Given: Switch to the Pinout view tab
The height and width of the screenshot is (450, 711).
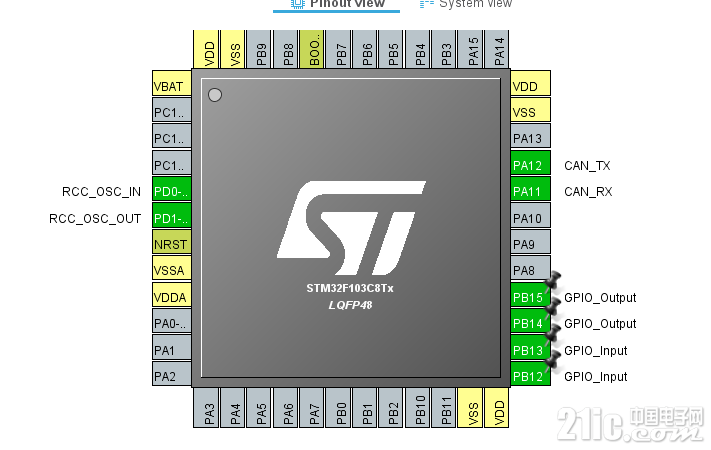Looking at the screenshot, I should pyautogui.click(x=336, y=4).
